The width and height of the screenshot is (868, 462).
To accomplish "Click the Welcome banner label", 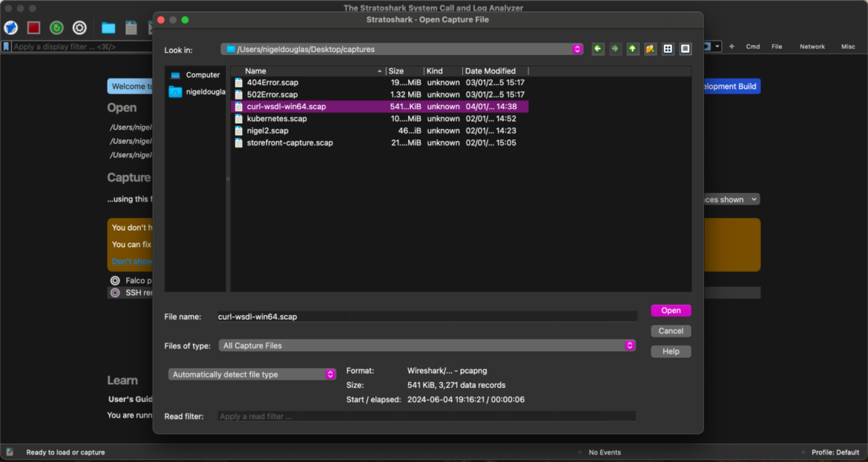I will coord(130,86).
